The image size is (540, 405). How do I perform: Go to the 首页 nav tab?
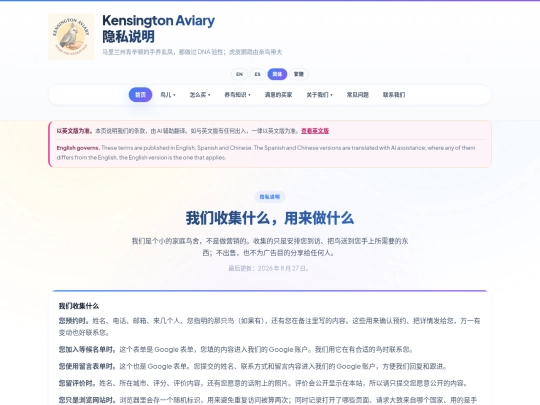coord(141,95)
